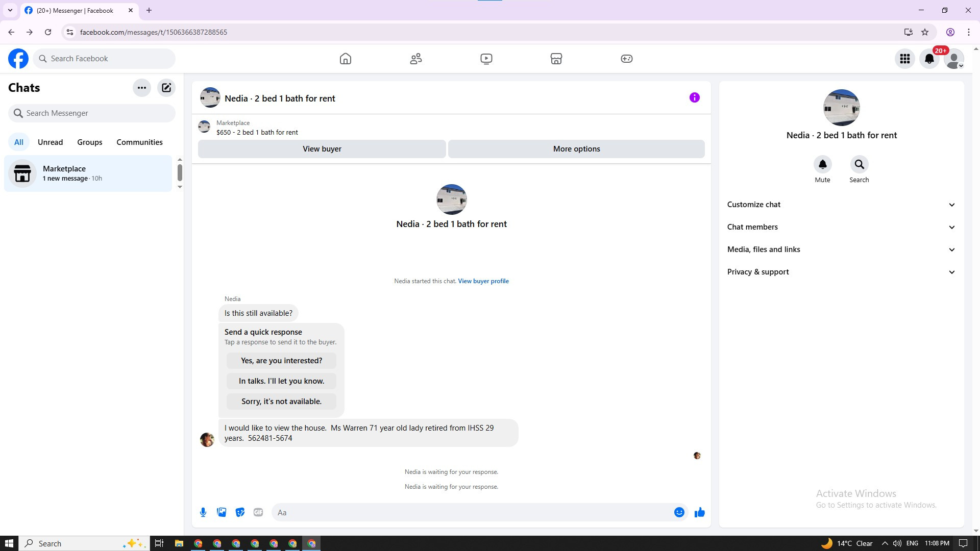Click the attach photo icon in composer
980x551 pixels.
point(222,512)
